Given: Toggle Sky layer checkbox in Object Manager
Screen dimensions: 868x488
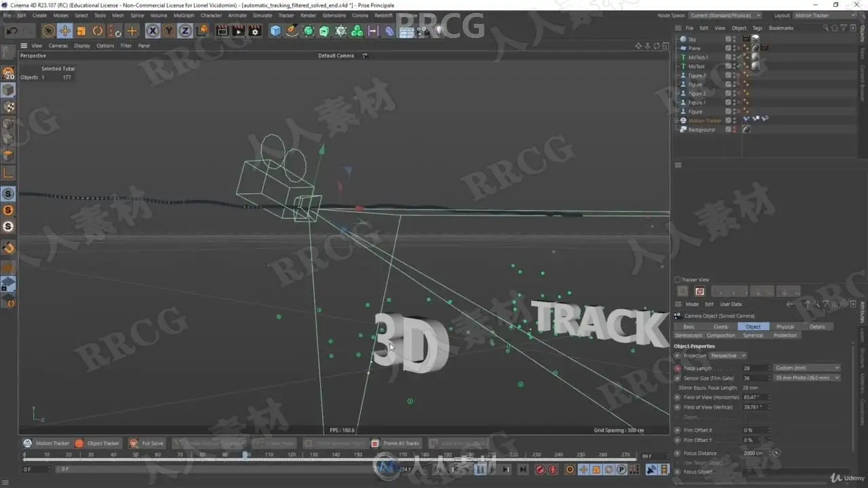Looking at the screenshot, I should coord(728,39).
